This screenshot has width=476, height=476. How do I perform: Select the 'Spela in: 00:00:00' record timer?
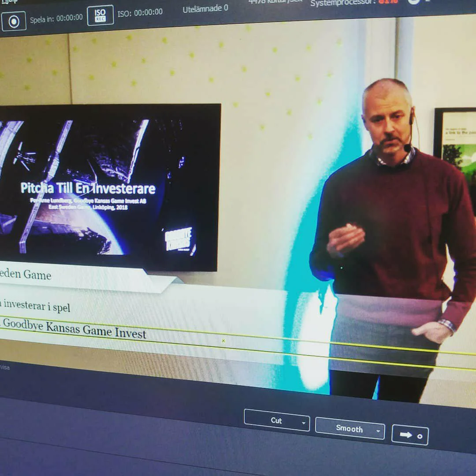pyautogui.click(x=56, y=18)
